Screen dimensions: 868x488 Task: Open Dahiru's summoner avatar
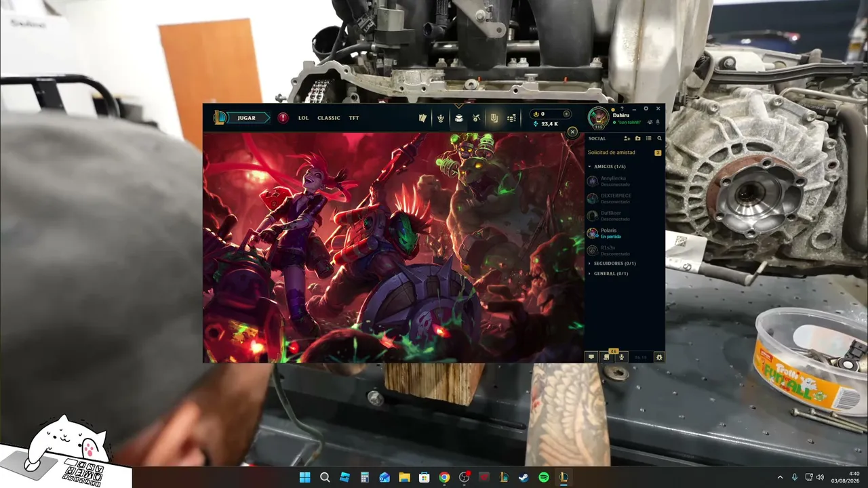click(598, 118)
